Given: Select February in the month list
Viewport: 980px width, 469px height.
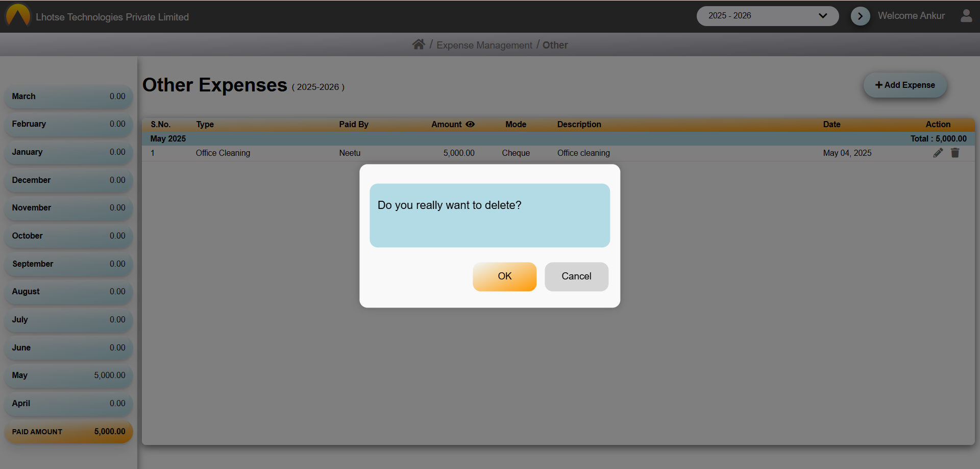Looking at the screenshot, I should point(68,124).
